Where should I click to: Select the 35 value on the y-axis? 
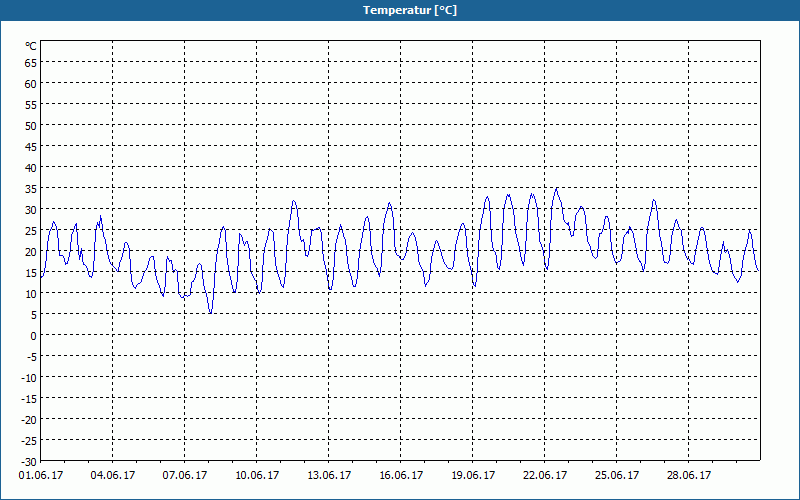[31, 189]
